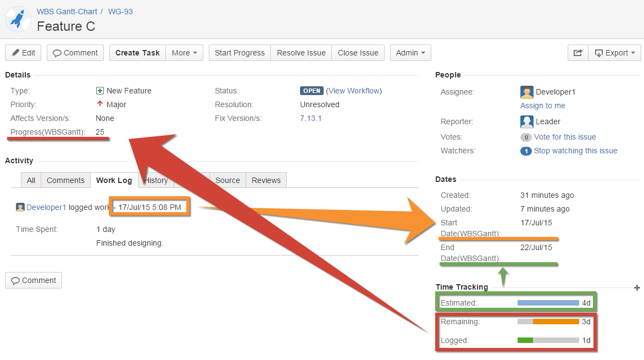
Task: Click Developer1 assignee avatar icon
Action: click(526, 92)
